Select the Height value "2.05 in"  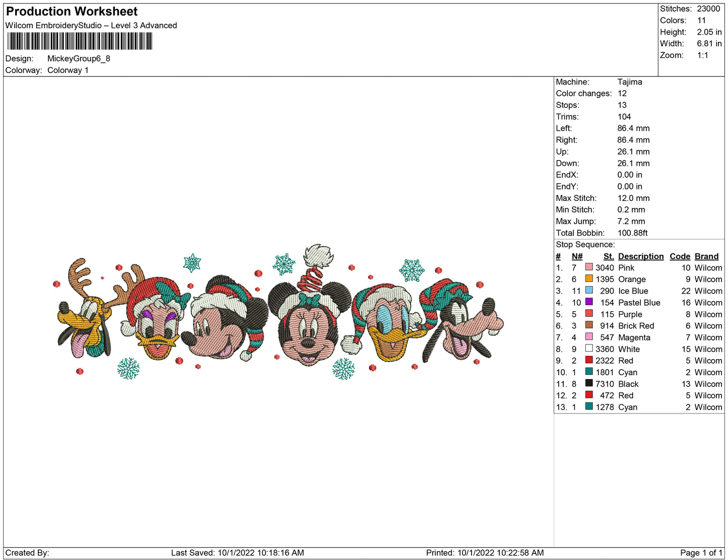[x=709, y=32]
